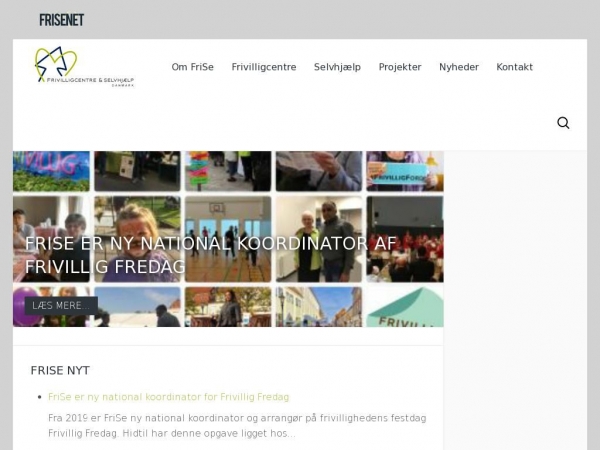
Task: Click the basketball hall photo
Action: [x=228, y=239]
